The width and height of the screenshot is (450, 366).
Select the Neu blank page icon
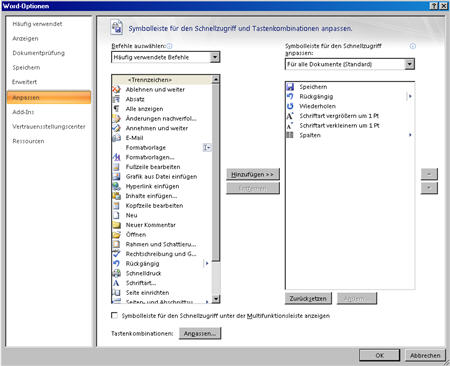click(116, 215)
